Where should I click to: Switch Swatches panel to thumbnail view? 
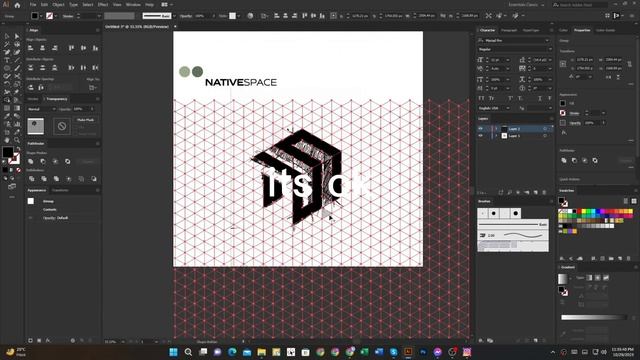tap(634, 201)
